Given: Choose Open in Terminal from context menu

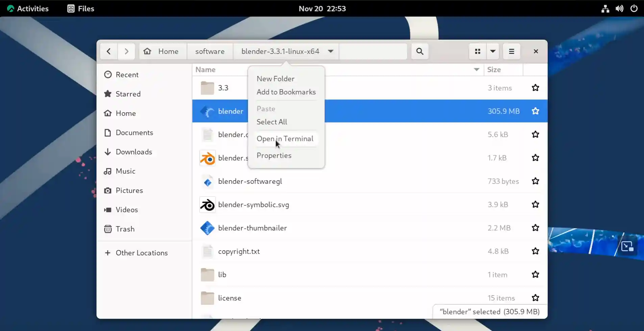Looking at the screenshot, I should click(x=285, y=139).
